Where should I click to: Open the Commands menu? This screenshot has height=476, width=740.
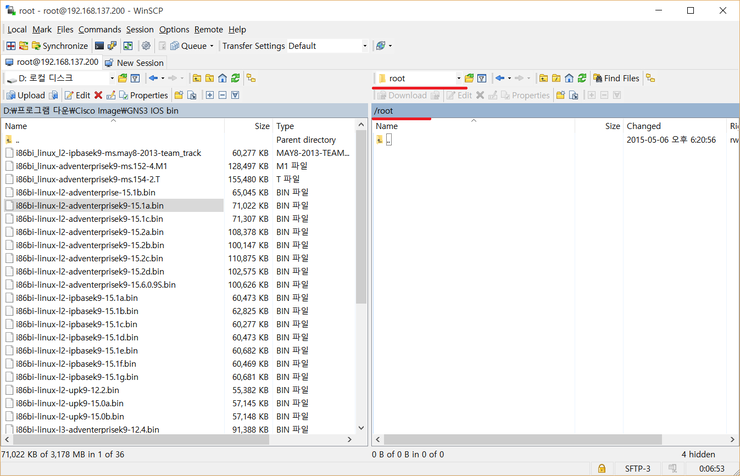click(x=100, y=29)
